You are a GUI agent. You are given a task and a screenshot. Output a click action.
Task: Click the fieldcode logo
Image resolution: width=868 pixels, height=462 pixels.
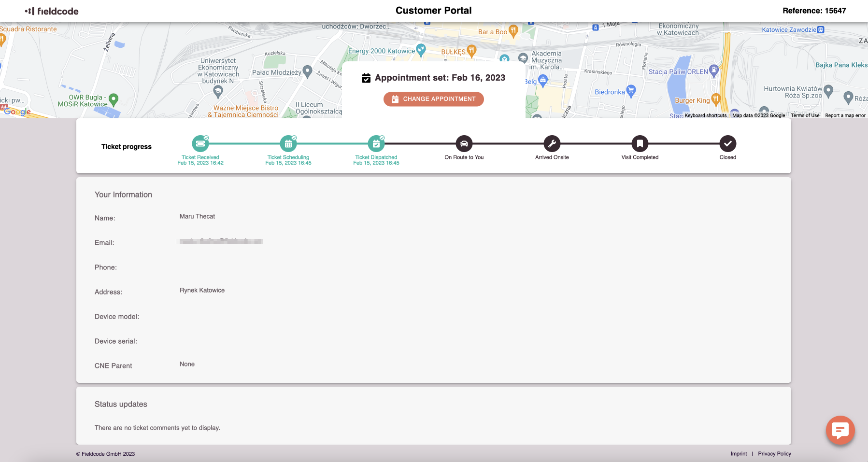[x=52, y=11]
